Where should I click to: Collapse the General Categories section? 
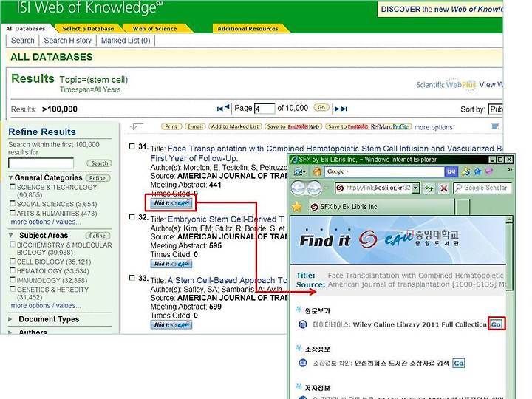pyautogui.click(x=11, y=177)
